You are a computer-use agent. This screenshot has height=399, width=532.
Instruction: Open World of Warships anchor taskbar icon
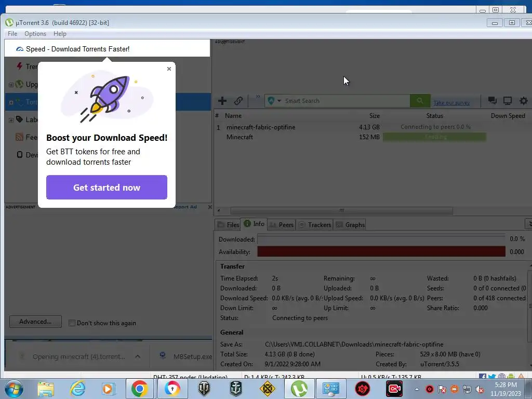pyautogui.click(x=236, y=389)
